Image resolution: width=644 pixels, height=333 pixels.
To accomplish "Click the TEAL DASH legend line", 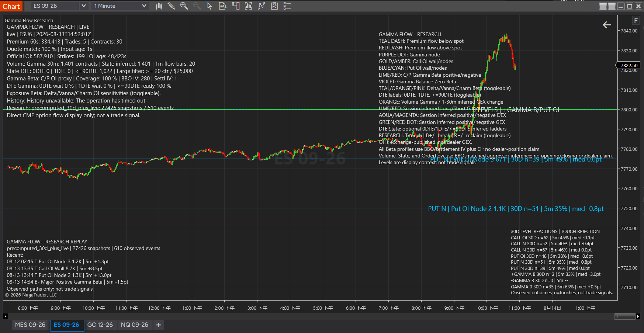I will click(421, 41).
